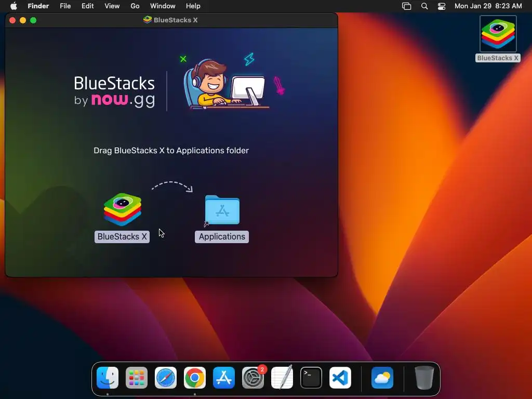The image size is (532, 399).
Task: Open Stage Manager window icon in menu bar
Action: [406, 6]
